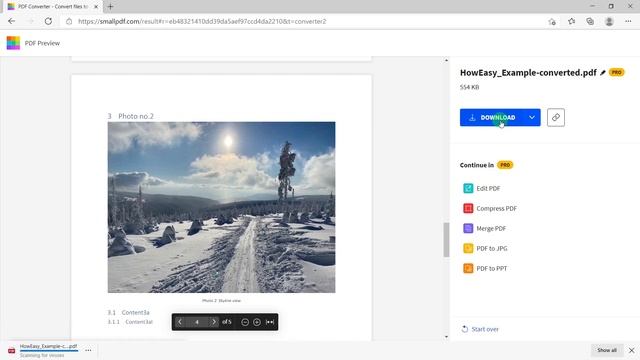This screenshot has height=360, width=640.
Task: Open a new browser tab with the plus
Action: click(x=110, y=7)
